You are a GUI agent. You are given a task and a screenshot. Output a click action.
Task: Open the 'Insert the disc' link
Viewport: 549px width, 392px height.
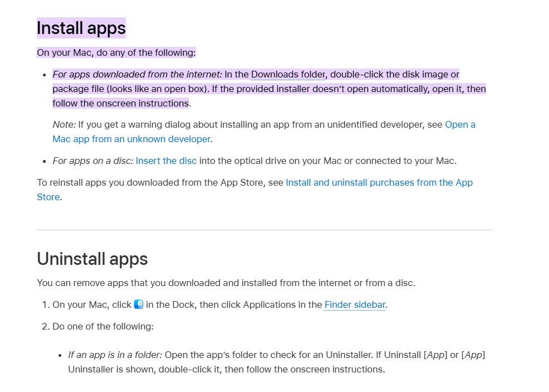[166, 161]
